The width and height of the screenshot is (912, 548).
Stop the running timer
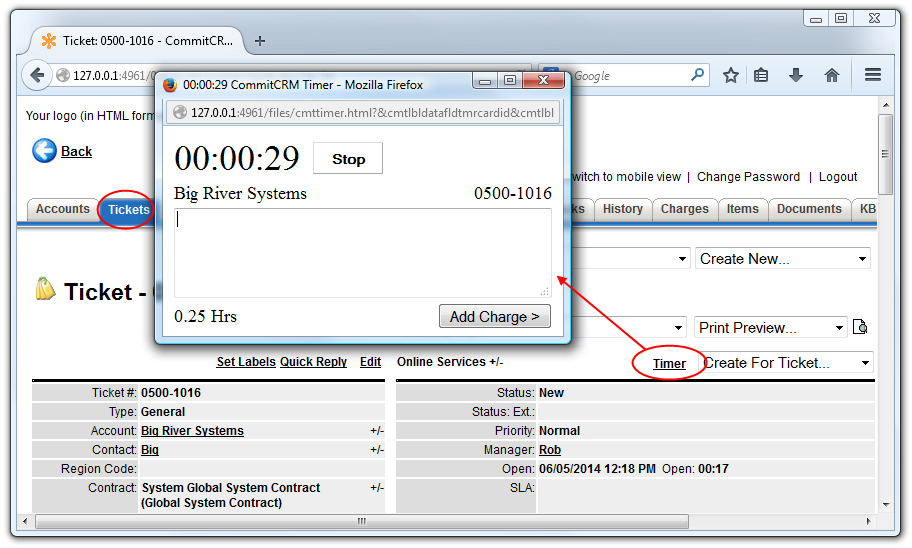pos(348,159)
